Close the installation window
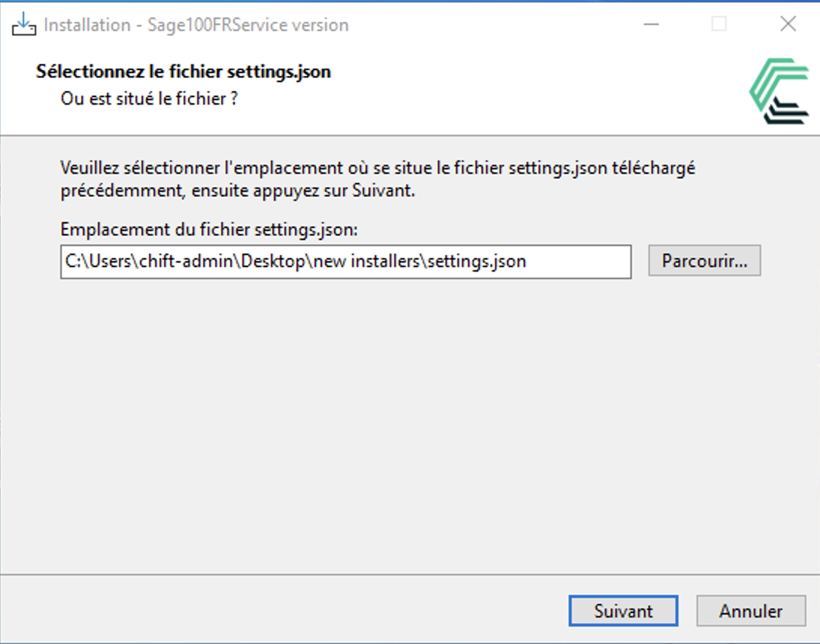This screenshot has height=644, width=820. coord(788,24)
